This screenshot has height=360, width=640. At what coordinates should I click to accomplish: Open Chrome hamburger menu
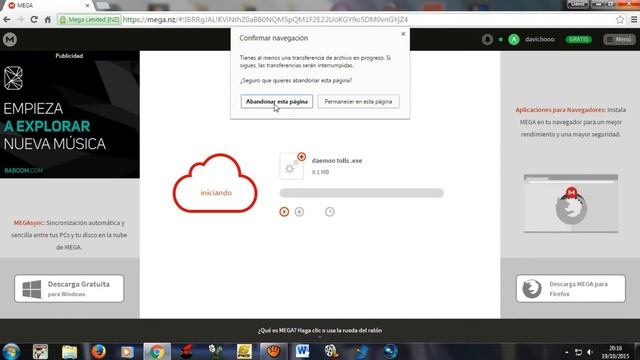pos(634,20)
